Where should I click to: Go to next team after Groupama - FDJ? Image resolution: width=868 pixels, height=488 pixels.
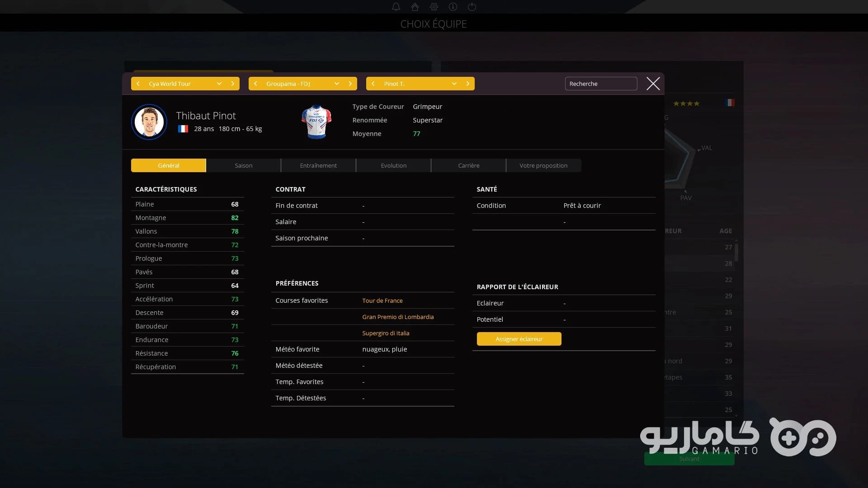[350, 84]
